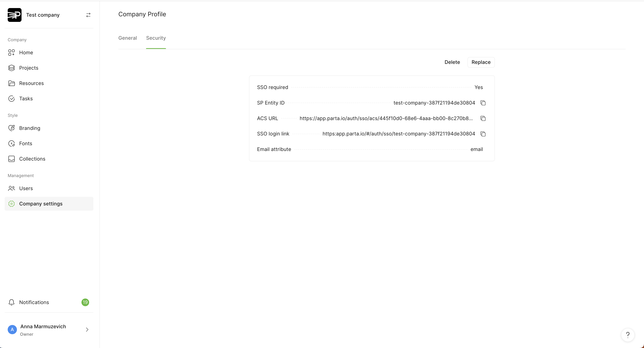
Task: Copy the SP Entity ID value
Action: pos(483,103)
